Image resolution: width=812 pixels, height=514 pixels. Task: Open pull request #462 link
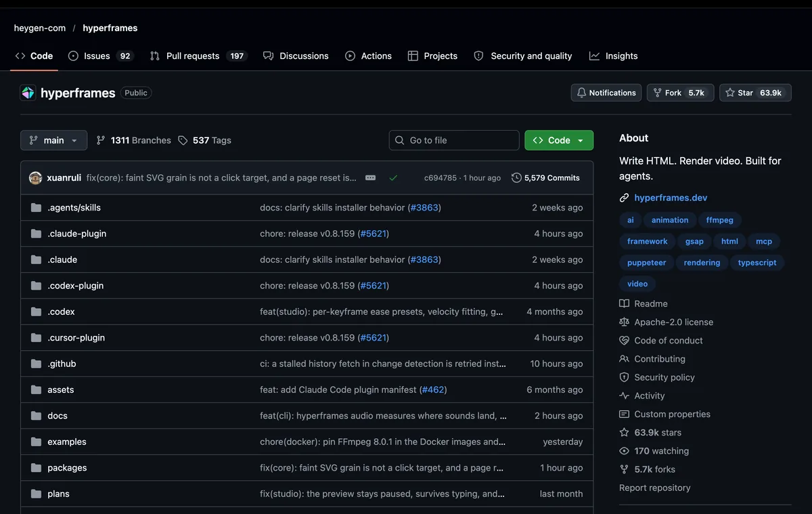click(433, 389)
